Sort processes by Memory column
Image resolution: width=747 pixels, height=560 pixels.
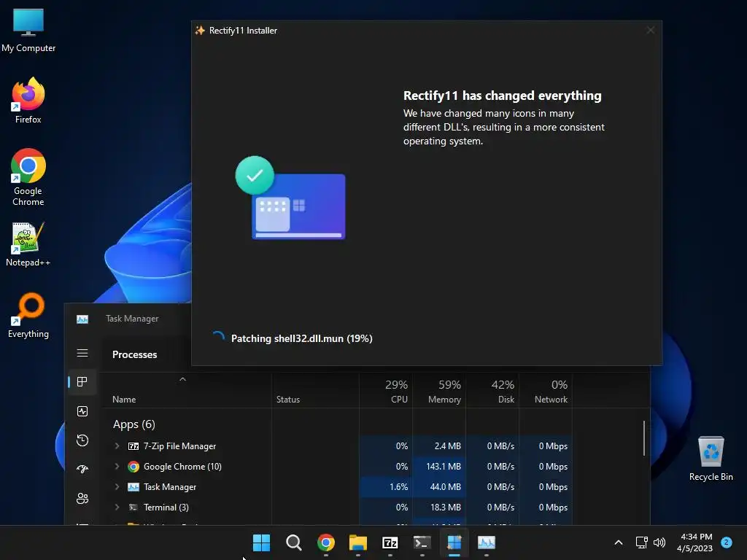[439, 391]
